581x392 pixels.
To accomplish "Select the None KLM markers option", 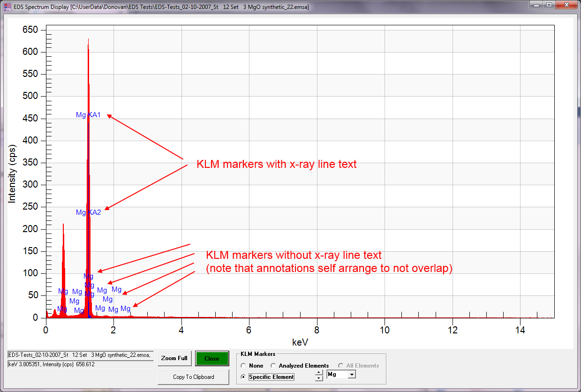I will (x=243, y=366).
